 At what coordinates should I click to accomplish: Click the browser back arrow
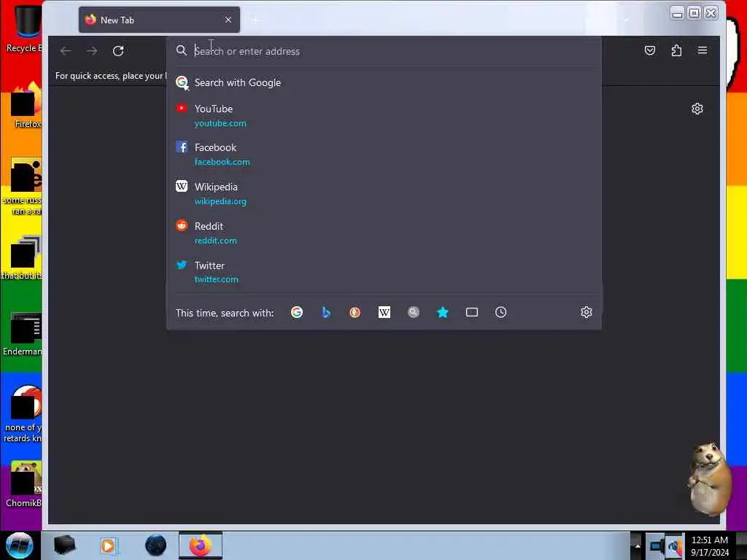click(66, 51)
